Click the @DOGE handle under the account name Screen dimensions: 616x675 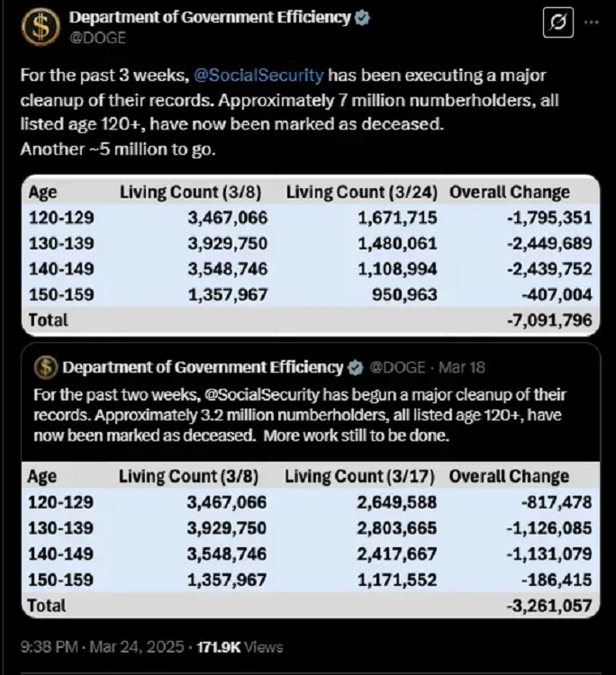97,38
